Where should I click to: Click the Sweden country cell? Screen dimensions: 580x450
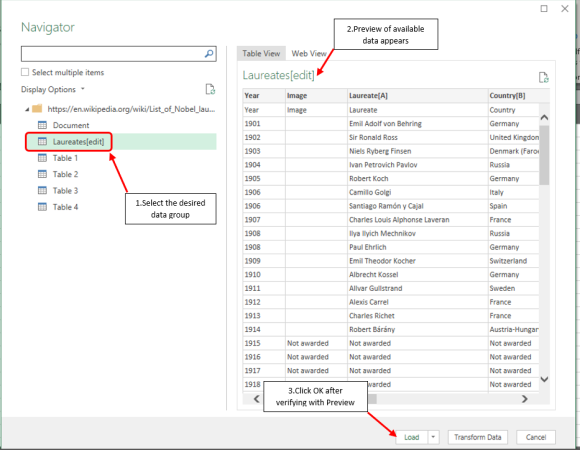coord(513,288)
